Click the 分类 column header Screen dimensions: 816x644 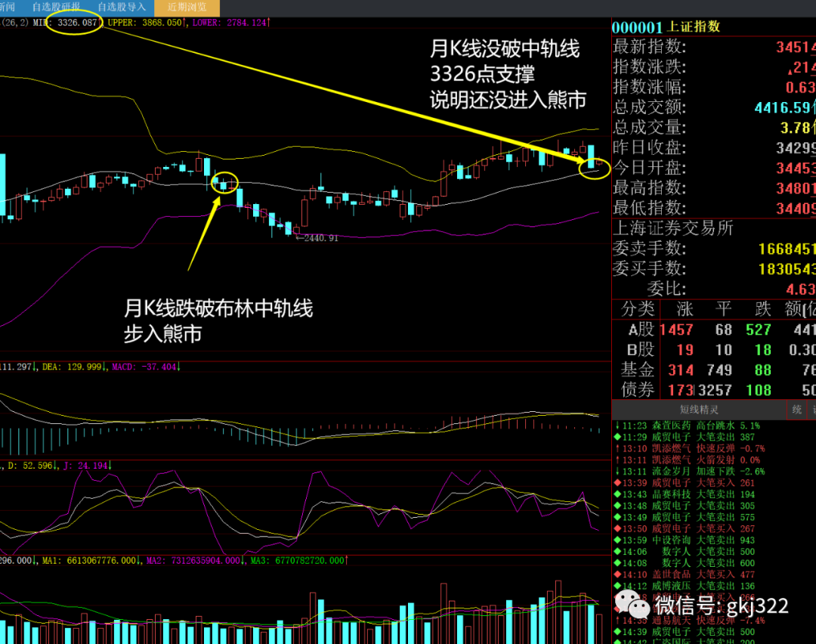638,309
